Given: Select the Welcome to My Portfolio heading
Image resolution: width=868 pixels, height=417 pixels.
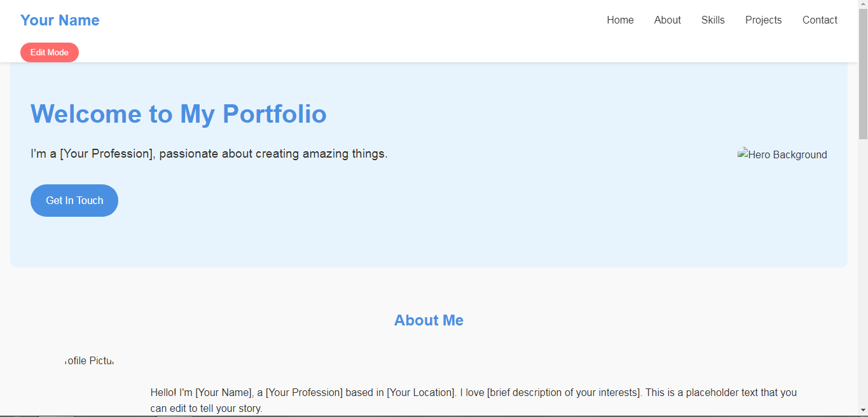Looking at the screenshot, I should [x=179, y=114].
